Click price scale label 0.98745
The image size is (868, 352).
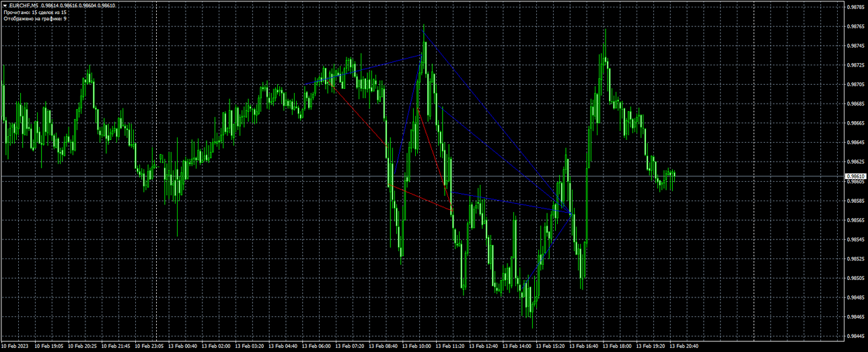[855, 46]
